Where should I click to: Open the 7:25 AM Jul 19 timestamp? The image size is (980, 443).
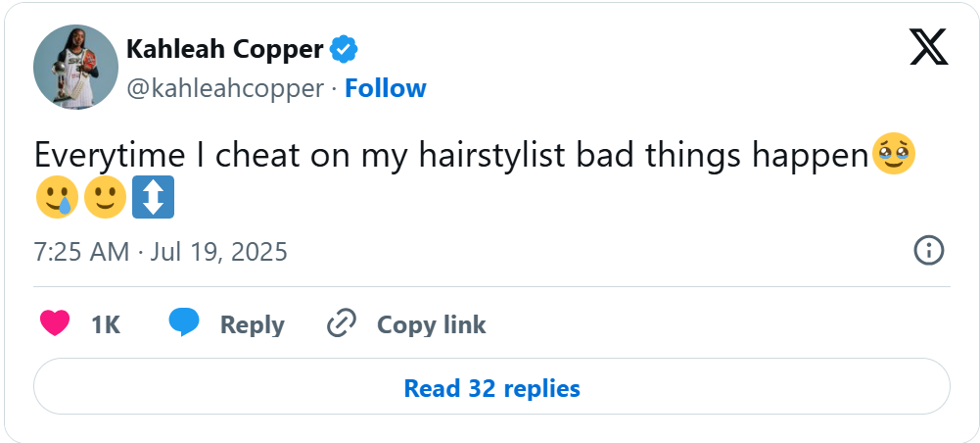coord(161,252)
